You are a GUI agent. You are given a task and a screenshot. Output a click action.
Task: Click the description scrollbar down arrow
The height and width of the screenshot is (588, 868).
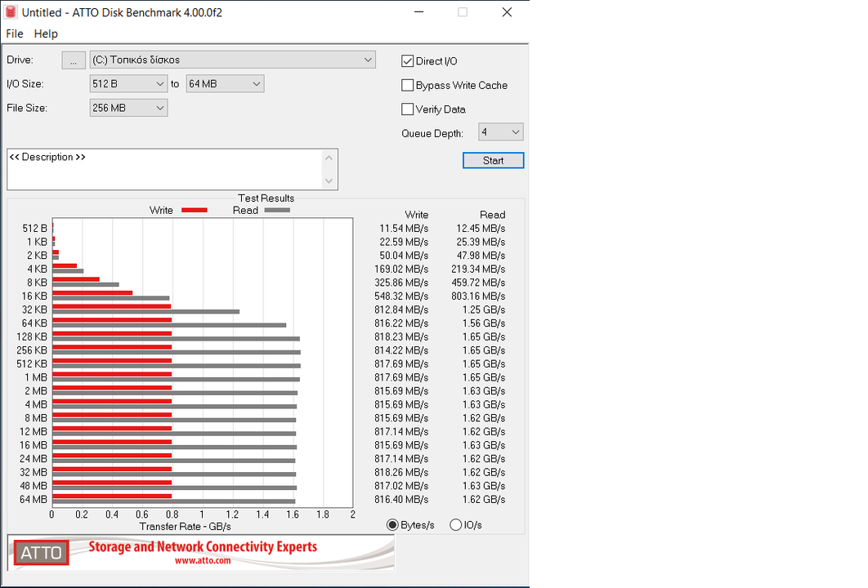(x=329, y=180)
